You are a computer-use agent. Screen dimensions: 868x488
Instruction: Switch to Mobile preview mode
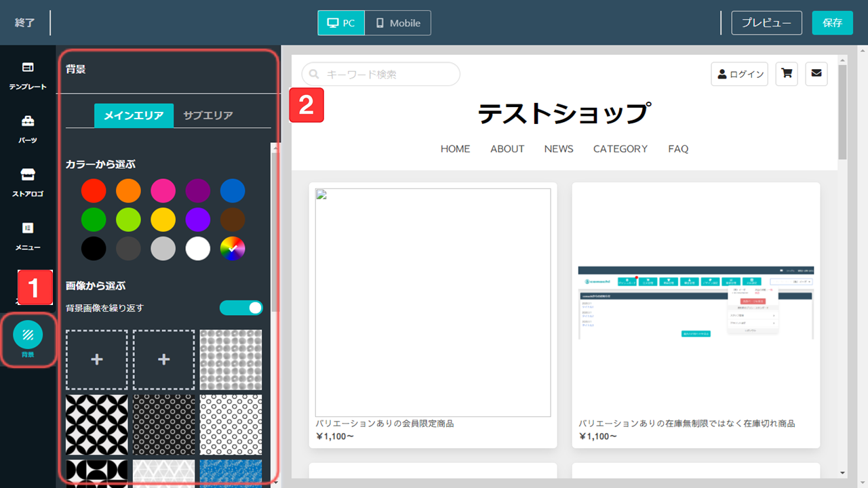tap(398, 23)
